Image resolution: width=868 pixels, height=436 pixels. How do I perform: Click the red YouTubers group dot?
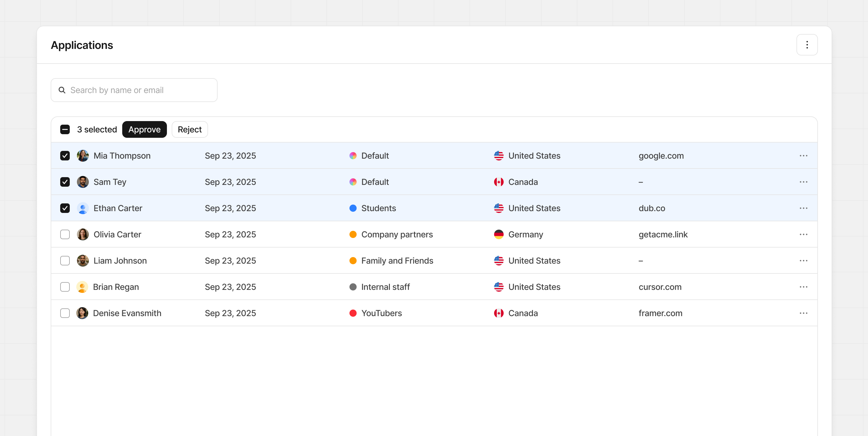(x=353, y=313)
